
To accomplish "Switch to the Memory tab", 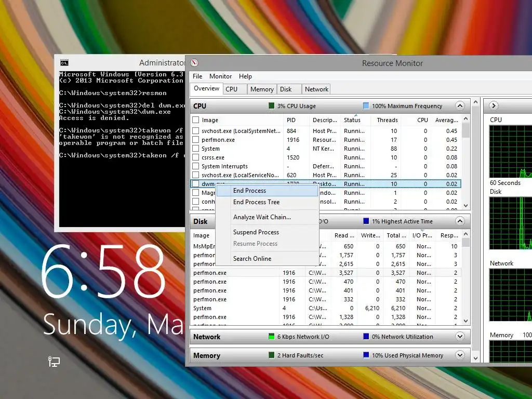I will pyautogui.click(x=262, y=89).
